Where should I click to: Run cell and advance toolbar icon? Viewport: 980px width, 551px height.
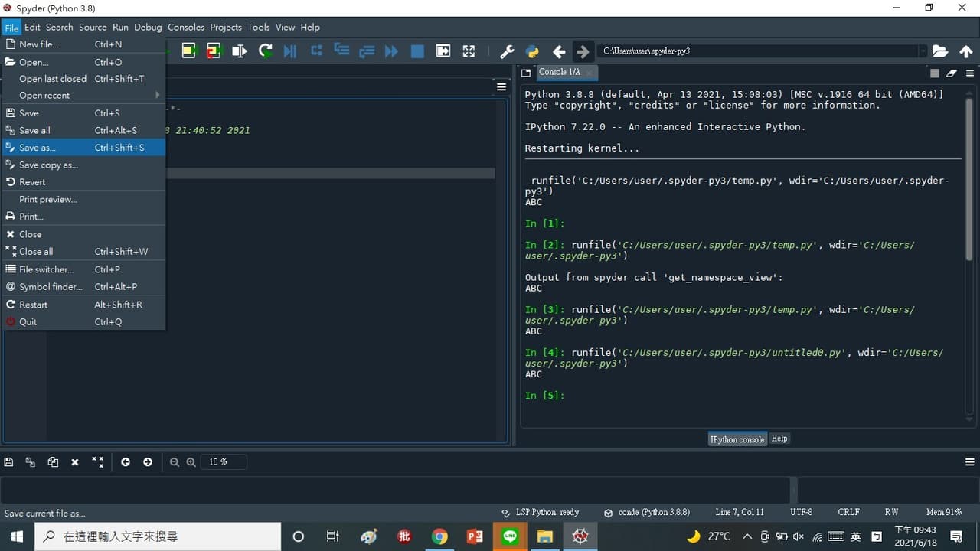click(214, 51)
